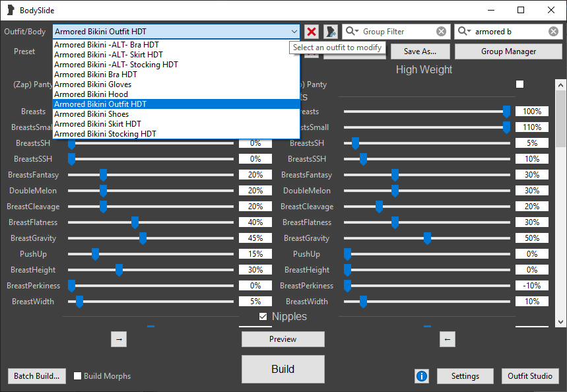Viewport: 567px width, 392px height.
Task: Click the high weight BreastCleavage slider thumb
Action: coord(379,207)
